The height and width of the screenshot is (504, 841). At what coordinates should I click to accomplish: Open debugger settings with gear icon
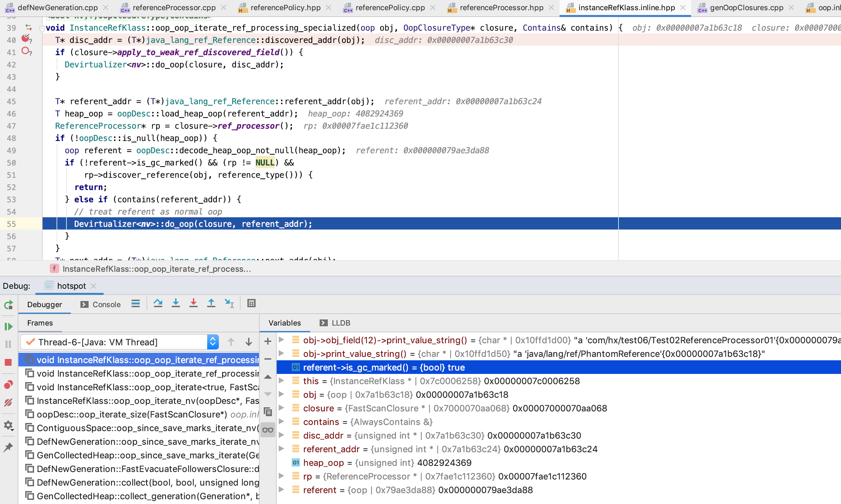[x=8, y=425]
